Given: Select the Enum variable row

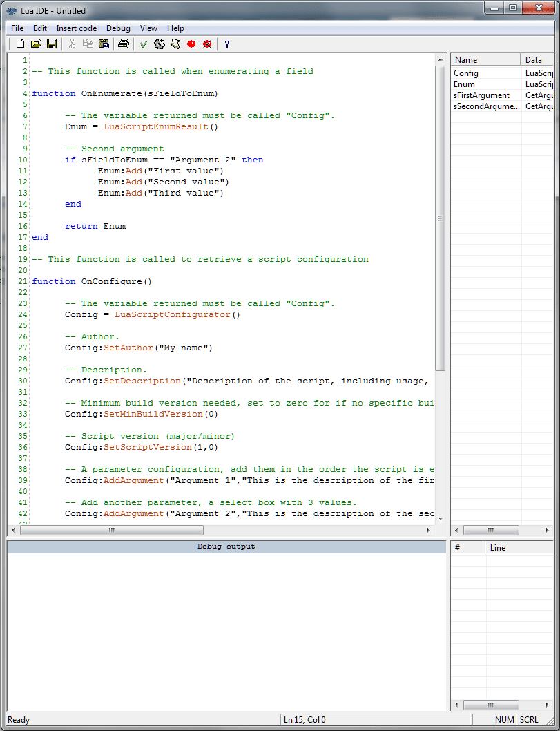Looking at the screenshot, I should [x=502, y=84].
